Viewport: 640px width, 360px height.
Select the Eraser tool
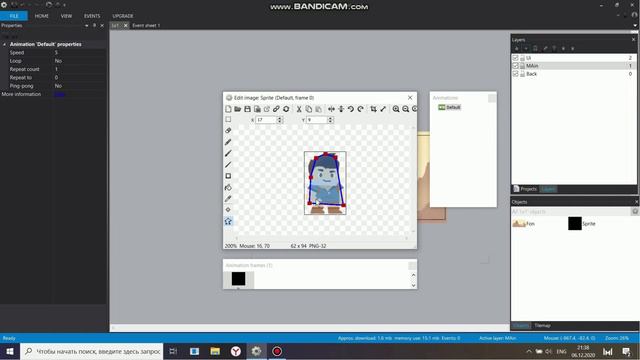point(228,131)
